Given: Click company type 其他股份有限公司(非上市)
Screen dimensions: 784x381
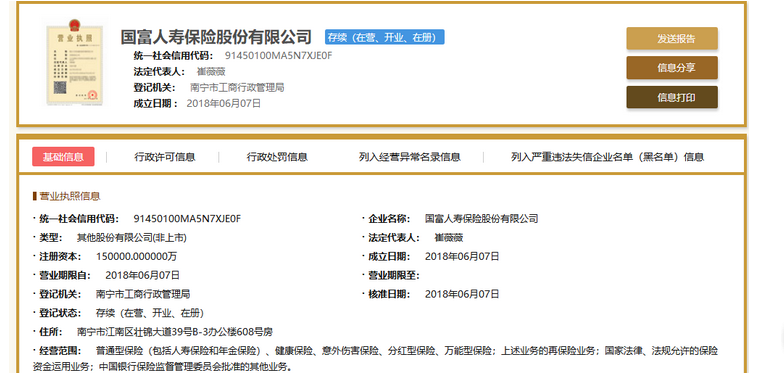Looking at the screenshot, I should [x=132, y=238].
